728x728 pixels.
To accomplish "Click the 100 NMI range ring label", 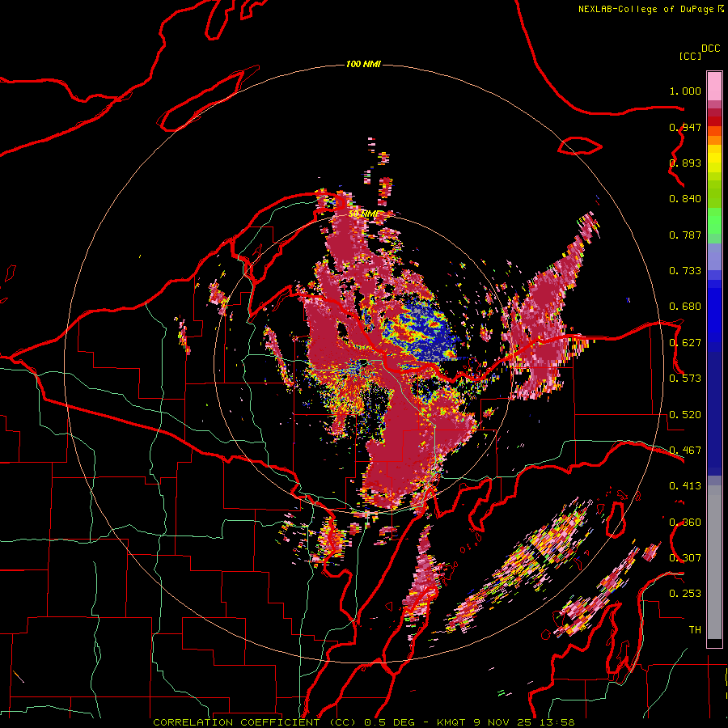I will 363,64.
